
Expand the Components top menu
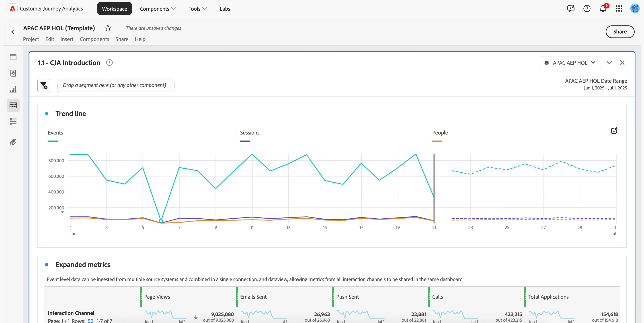158,9
